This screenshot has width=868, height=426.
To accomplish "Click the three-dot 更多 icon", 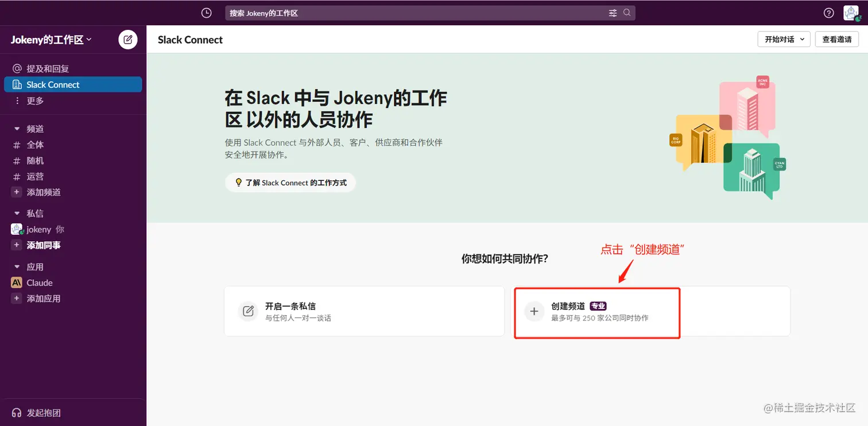I will point(17,100).
